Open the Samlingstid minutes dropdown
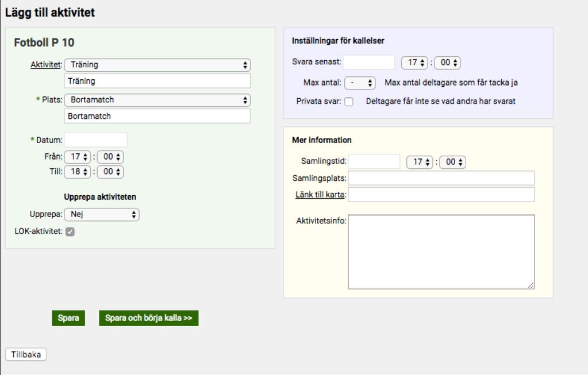588x375 pixels. [x=452, y=162]
